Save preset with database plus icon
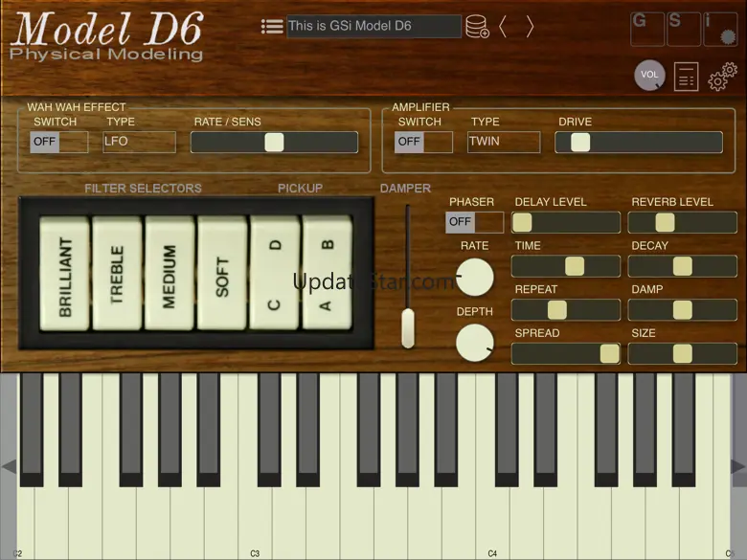This screenshot has width=747, height=560. click(477, 27)
